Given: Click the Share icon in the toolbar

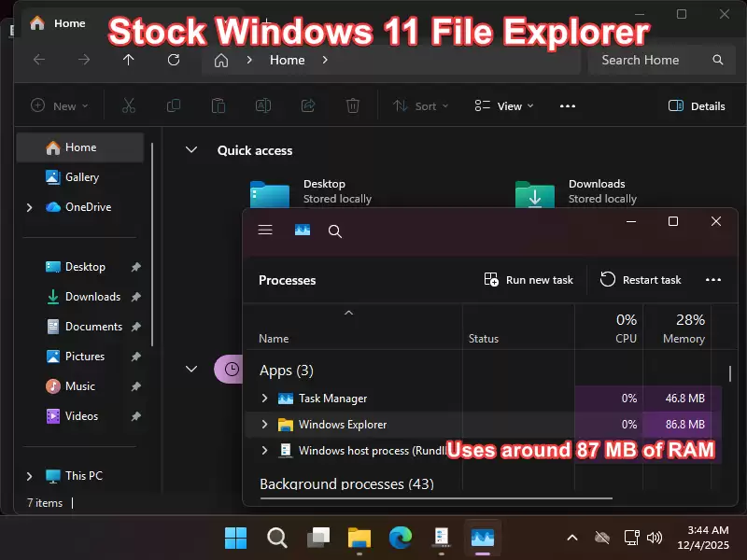Looking at the screenshot, I should (x=307, y=105).
